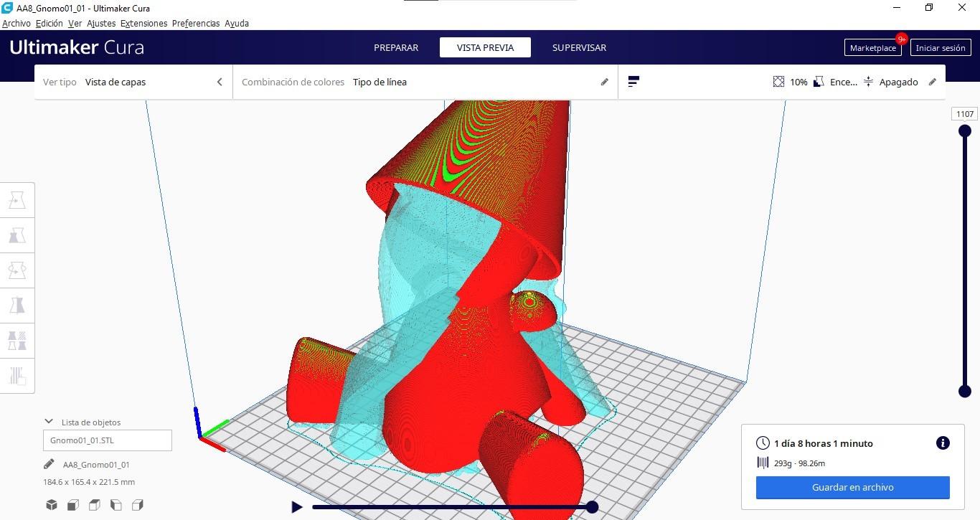
Task: Select the VISTA PREVIA stage tab
Action: coord(486,47)
